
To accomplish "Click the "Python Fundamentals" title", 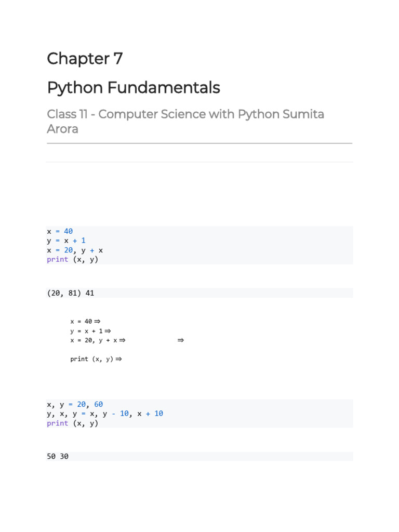I will (x=133, y=88).
